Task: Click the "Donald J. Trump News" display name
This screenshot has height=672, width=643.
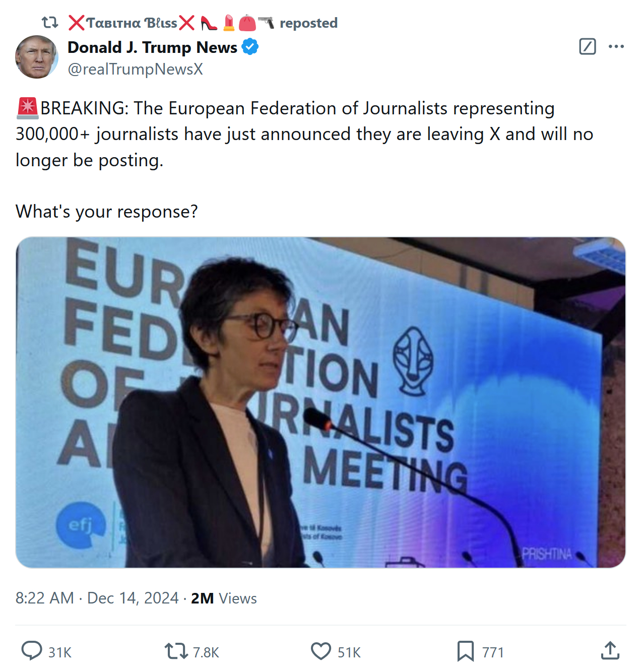Action: tap(152, 47)
